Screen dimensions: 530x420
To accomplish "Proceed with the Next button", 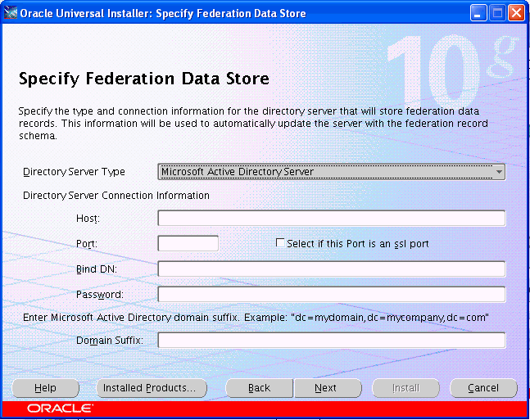I will click(328, 388).
